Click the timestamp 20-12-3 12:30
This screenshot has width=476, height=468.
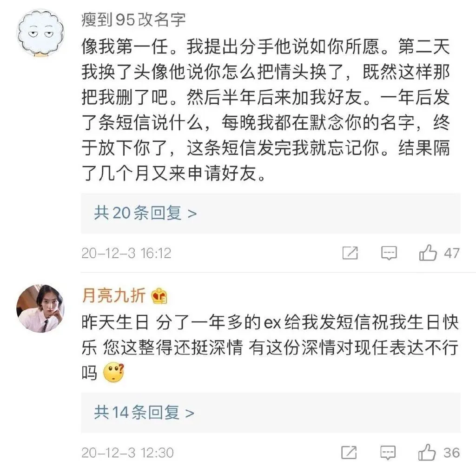127,453
